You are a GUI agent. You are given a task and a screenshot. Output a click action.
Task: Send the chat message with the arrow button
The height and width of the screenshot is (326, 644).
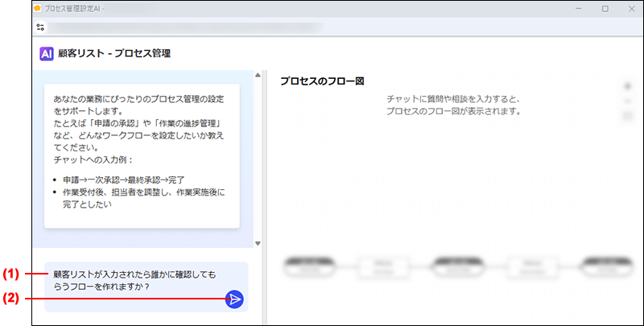coord(234,299)
